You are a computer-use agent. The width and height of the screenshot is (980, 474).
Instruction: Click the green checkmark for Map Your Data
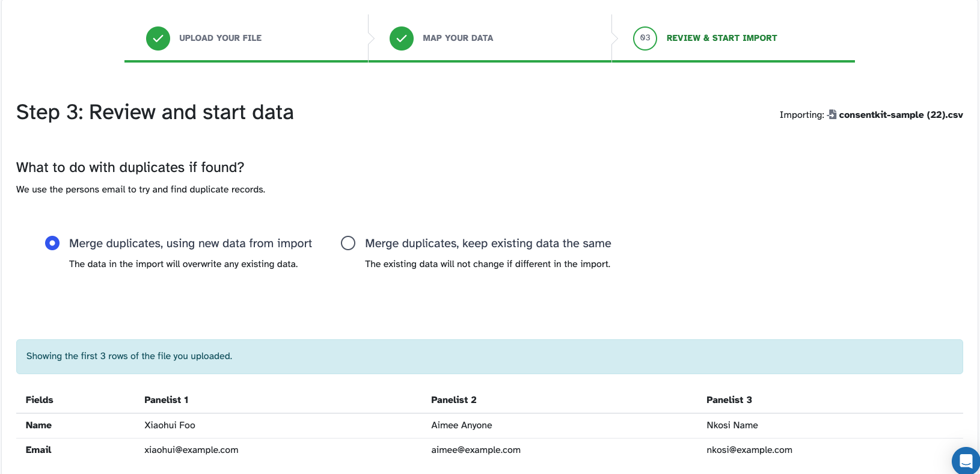pyautogui.click(x=402, y=38)
